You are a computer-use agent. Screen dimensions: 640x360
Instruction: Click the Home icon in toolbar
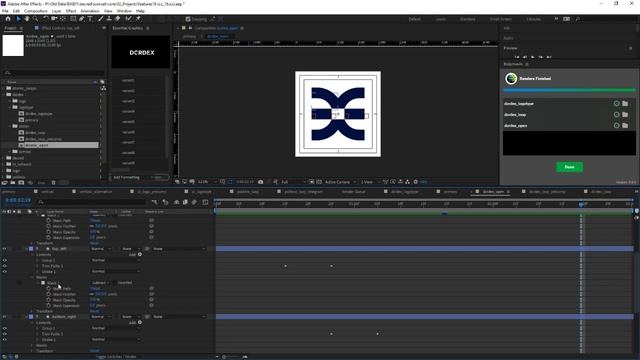tap(8, 19)
